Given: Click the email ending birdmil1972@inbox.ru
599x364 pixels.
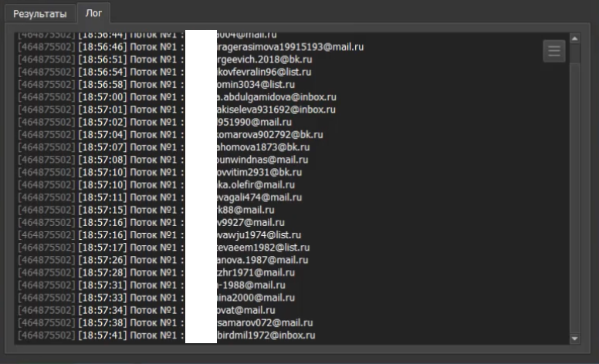Looking at the screenshot, I should coord(266,335).
